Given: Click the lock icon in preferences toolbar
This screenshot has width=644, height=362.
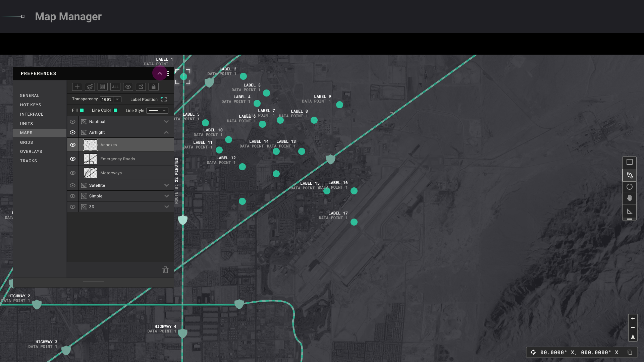Looking at the screenshot, I should click(x=153, y=87).
